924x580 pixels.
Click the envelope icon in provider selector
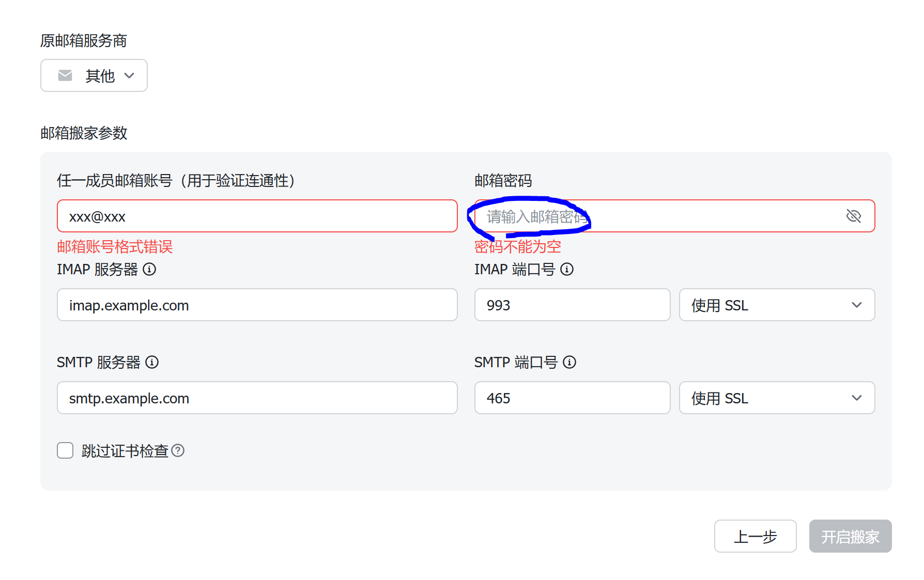click(65, 76)
